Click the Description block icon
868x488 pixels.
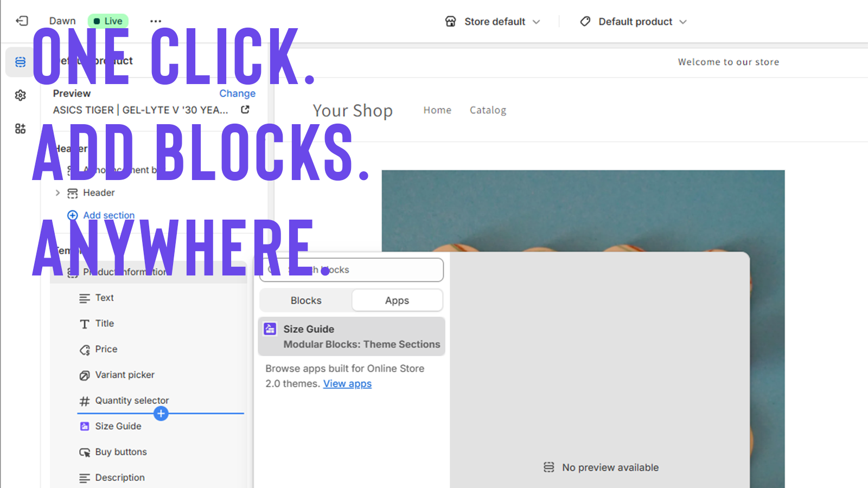[x=84, y=477]
